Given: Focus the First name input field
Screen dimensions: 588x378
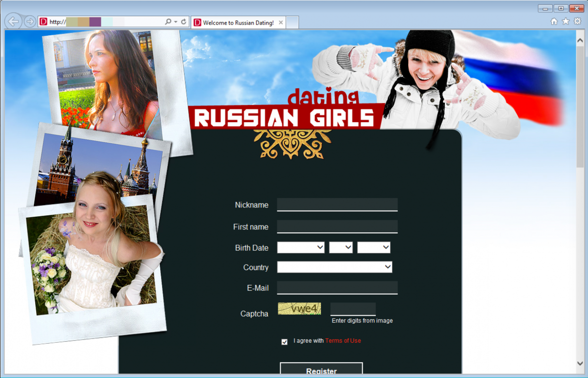Looking at the screenshot, I should pyautogui.click(x=337, y=227).
